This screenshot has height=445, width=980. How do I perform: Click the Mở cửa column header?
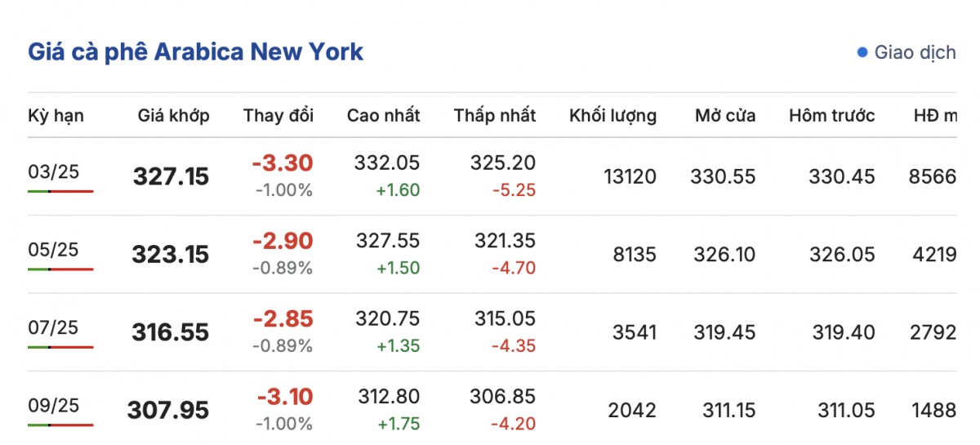[x=725, y=115]
